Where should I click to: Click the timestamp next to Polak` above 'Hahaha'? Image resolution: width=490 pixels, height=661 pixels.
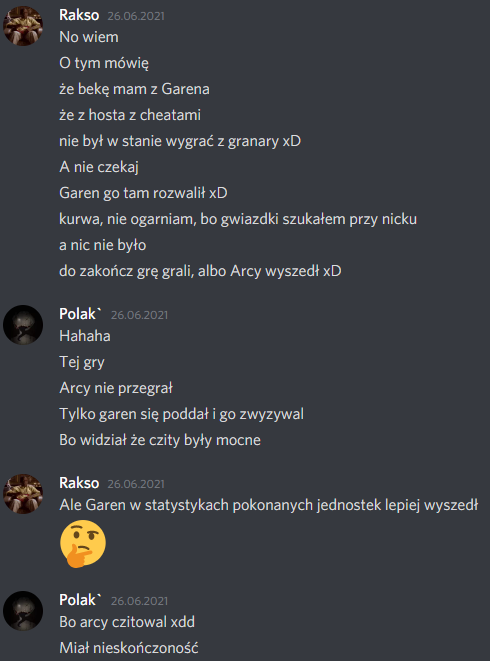pos(139,315)
